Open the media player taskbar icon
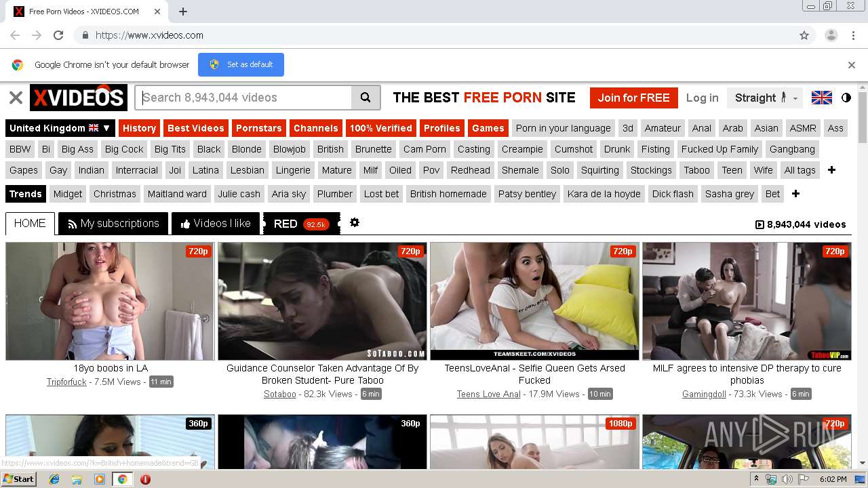The width and height of the screenshot is (868, 488). 100,479
